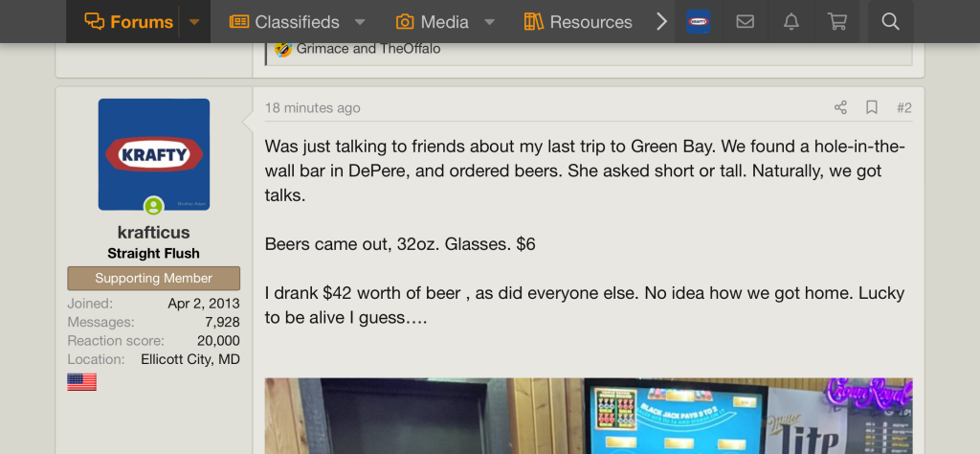Image resolution: width=980 pixels, height=454 pixels.
Task: Share post #2 via share icon
Action: (840, 107)
